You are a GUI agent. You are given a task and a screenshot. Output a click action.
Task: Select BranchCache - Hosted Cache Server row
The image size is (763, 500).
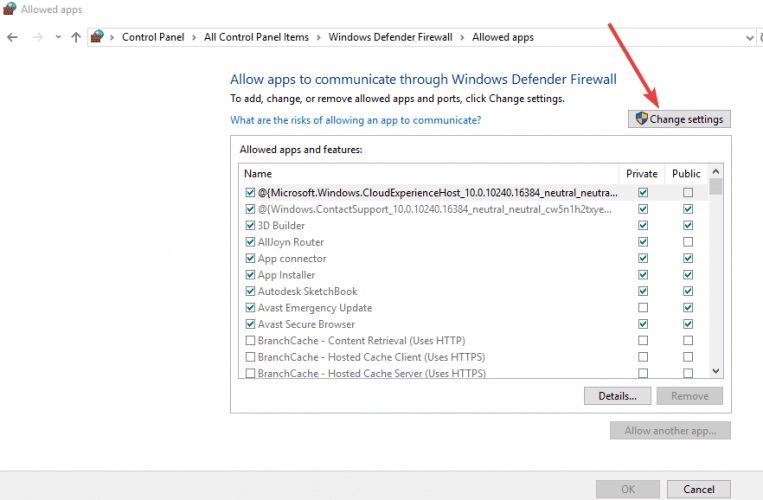(372, 373)
